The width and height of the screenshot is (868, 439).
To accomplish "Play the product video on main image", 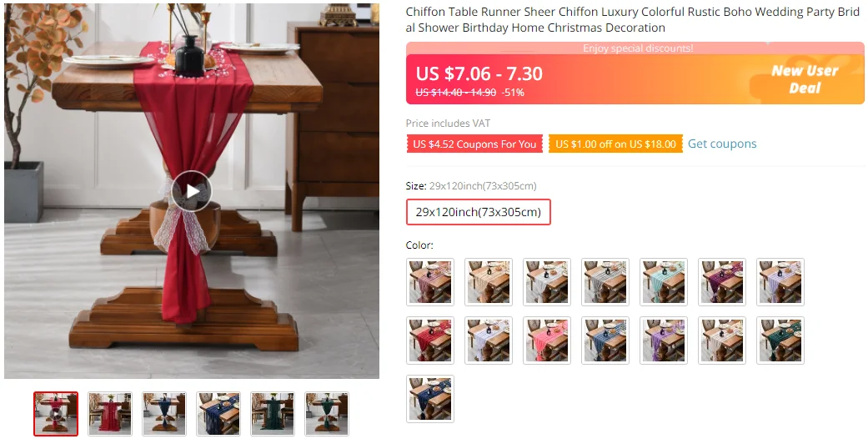I will coord(192,191).
